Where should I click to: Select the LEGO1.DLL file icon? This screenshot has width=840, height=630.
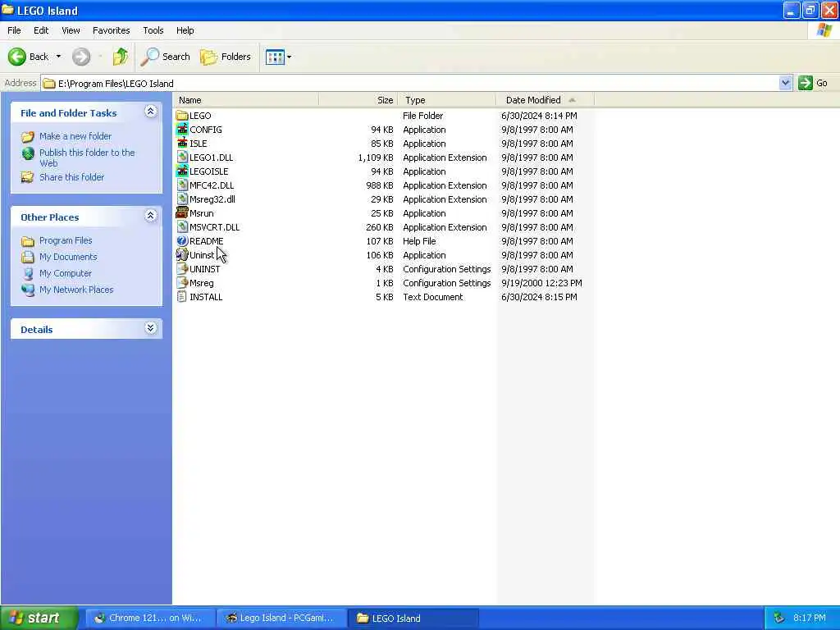(x=182, y=157)
